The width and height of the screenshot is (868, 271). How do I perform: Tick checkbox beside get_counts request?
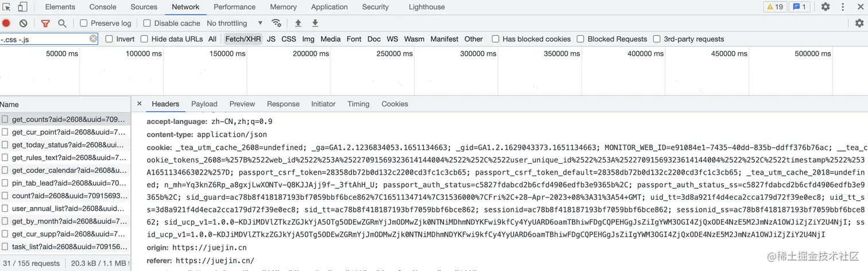coord(5,119)
